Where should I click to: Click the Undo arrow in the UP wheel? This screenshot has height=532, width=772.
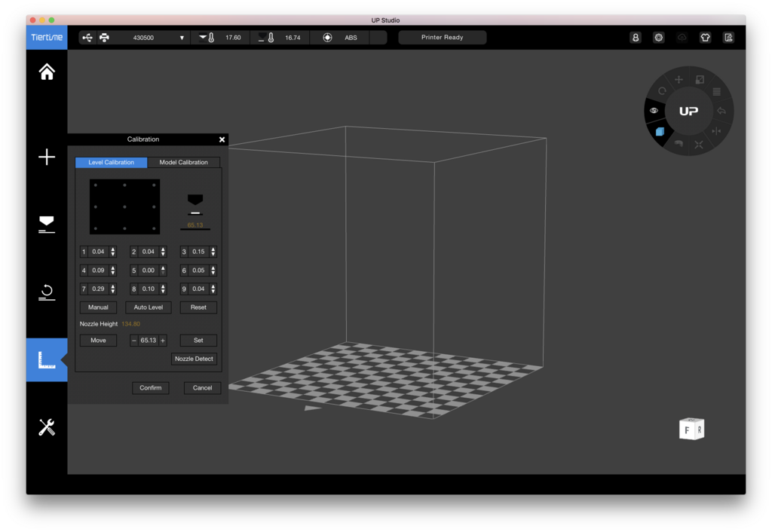point(721,111)
